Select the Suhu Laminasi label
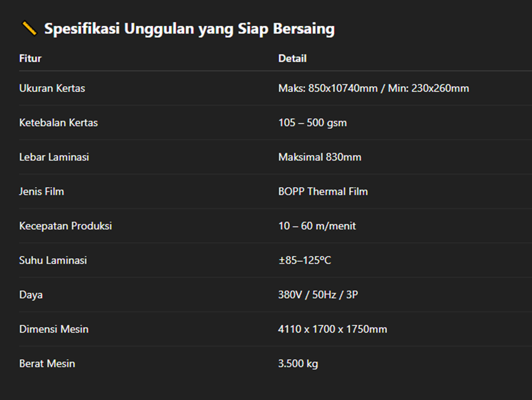The width and height of the screenshot is (532, 400). (x=53, y=260)
